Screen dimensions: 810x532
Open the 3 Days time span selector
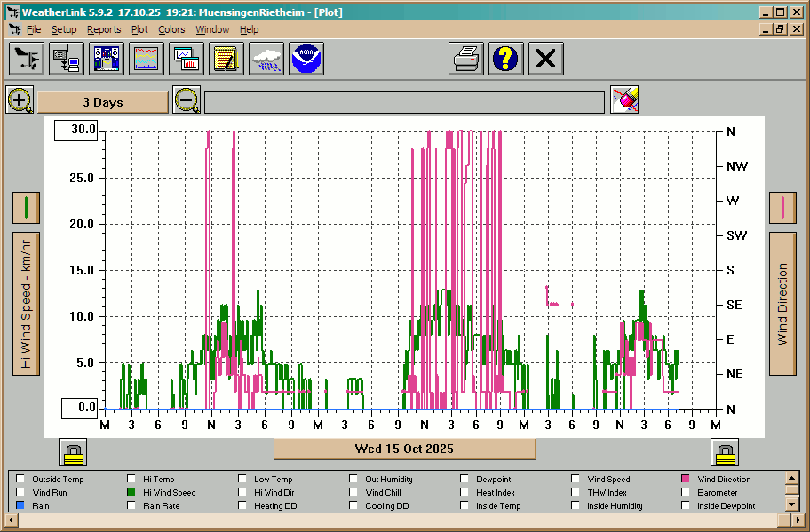click(x=103, y=102)
